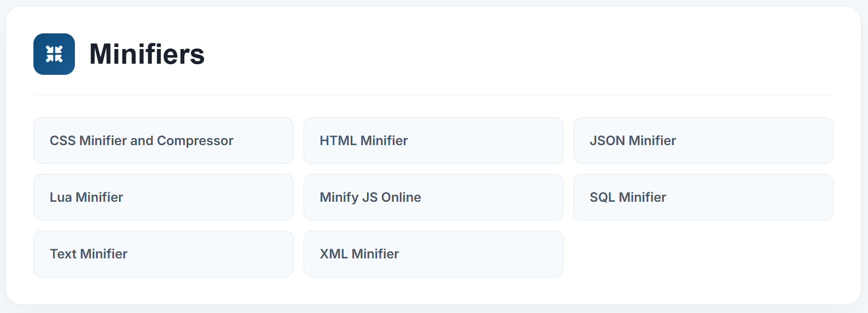
Task: Click the Minifiers compress arrows icon
Action: (x=54, y=54)
